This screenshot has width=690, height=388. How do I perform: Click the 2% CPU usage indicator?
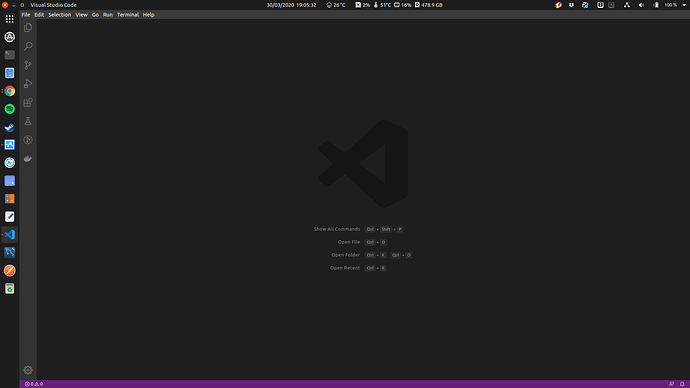[x=363, y=5]
